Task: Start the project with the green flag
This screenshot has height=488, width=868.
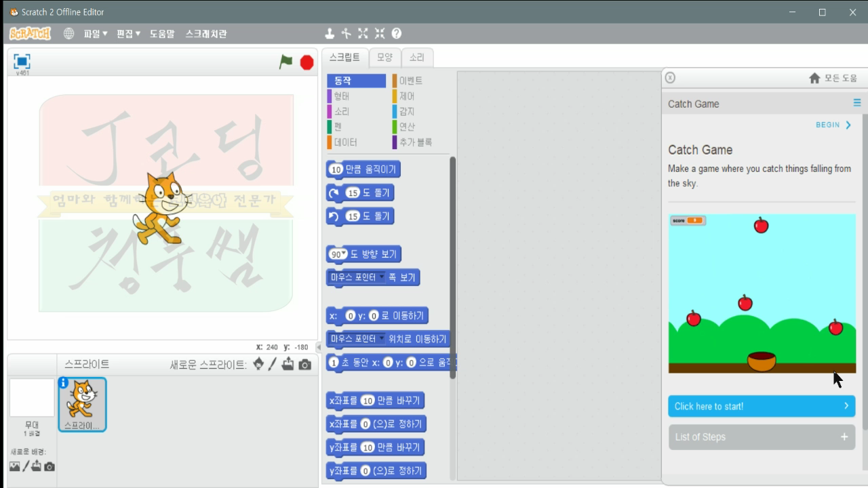Action: point(286,62)
